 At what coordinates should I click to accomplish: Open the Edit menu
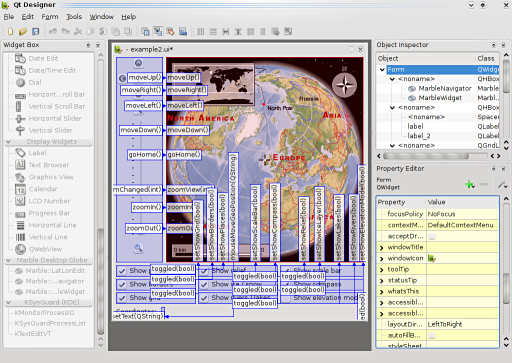(28, 17)
